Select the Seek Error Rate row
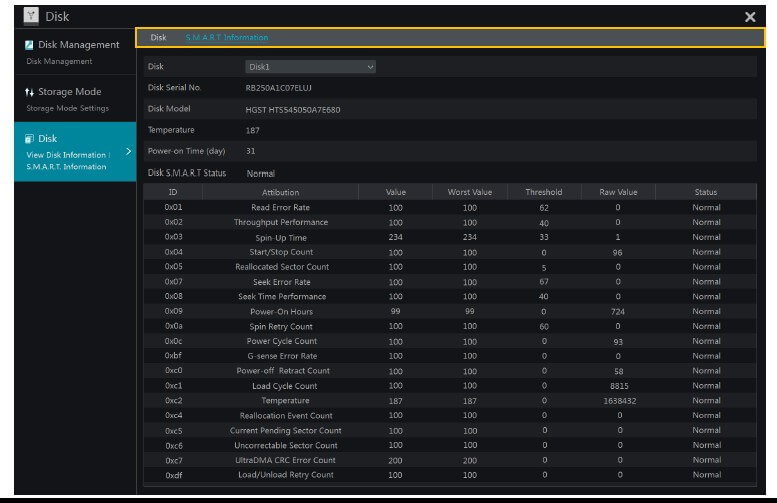 point(450,282)
